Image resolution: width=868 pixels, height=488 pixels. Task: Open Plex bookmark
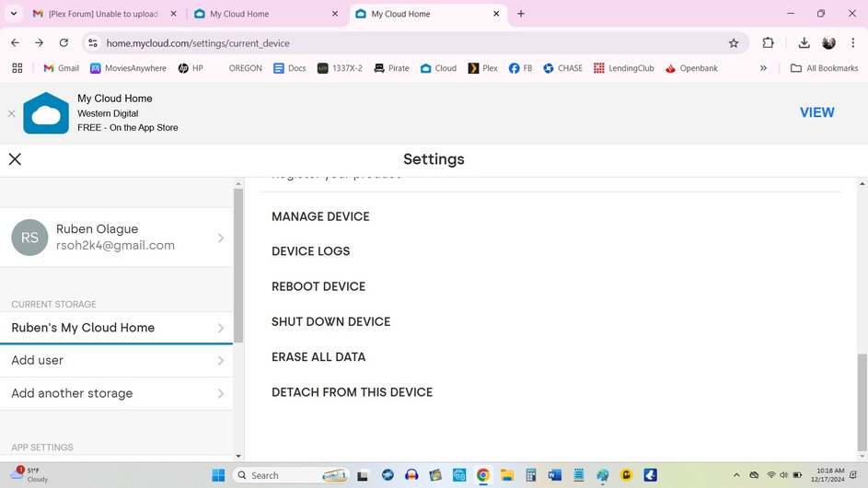482,68
